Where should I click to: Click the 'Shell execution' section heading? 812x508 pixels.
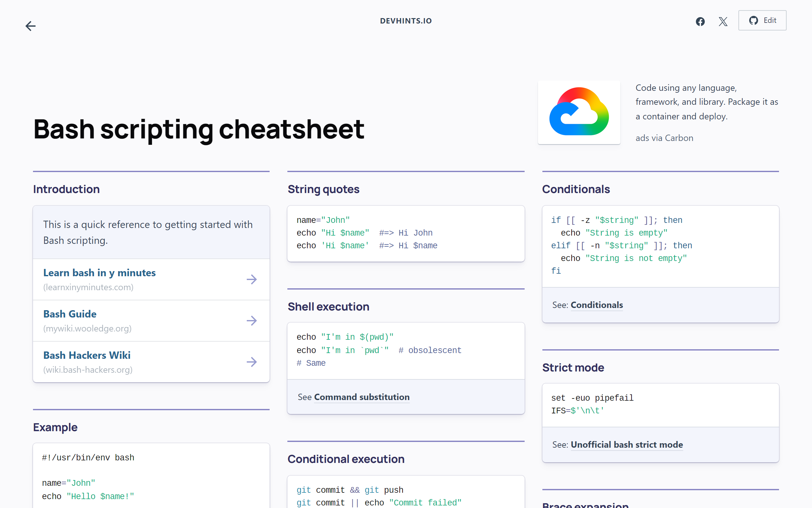[328, 306]
